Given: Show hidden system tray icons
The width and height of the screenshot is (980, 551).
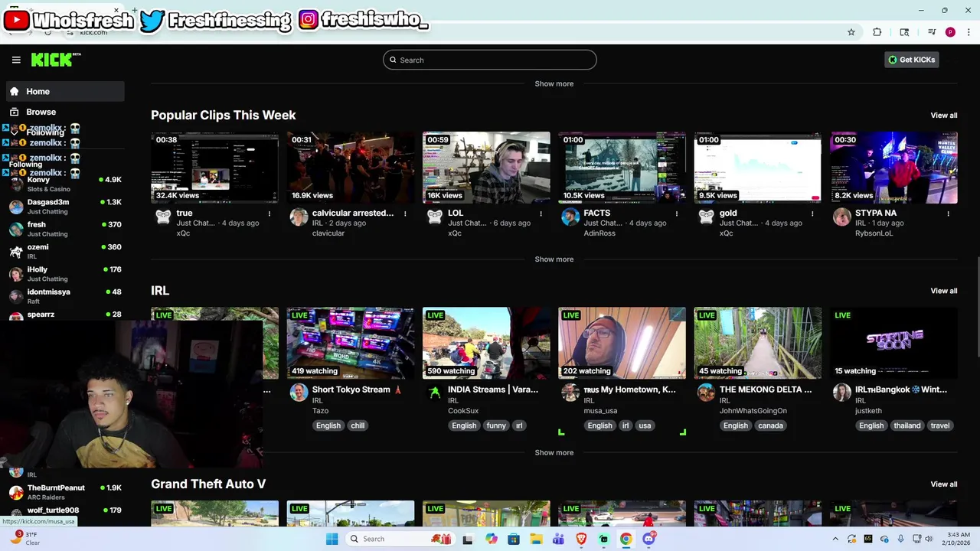Looking at the screenshot, I should [x=835, y=539].
